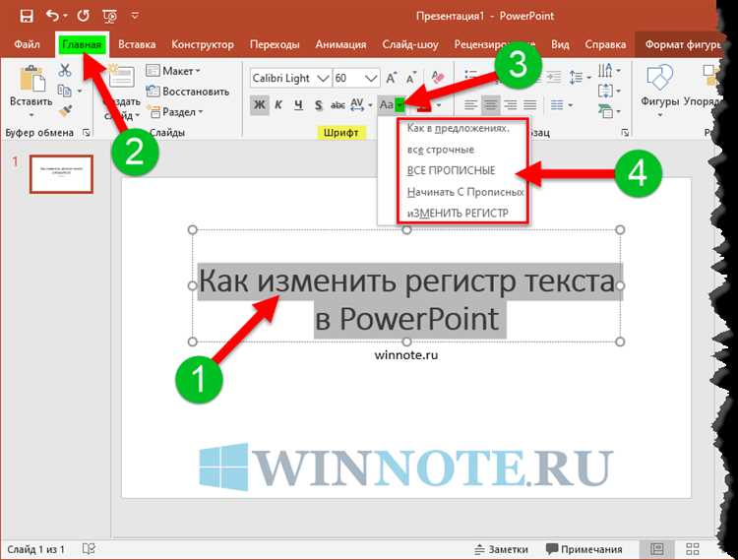Choose 'ВСЕ ПРОПИСНЫЕ' uppercase option
This screenshot has width=738, height=560.
pos(451,170)
